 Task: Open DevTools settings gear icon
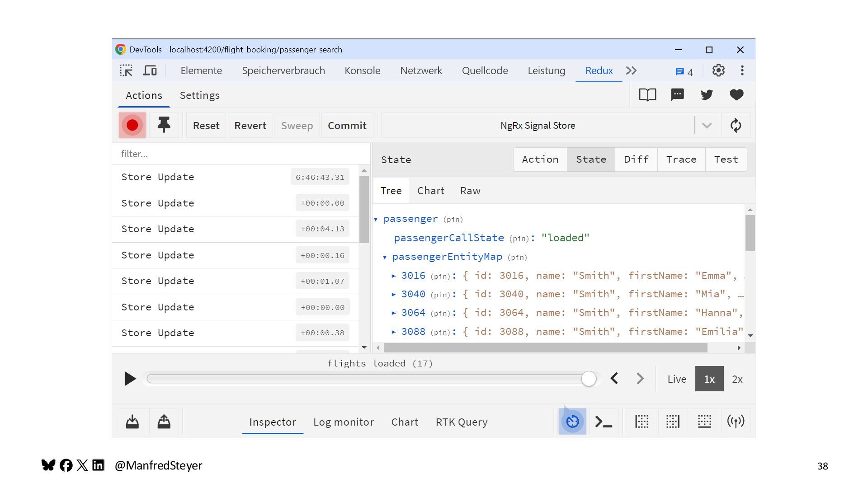click(718, 70)
